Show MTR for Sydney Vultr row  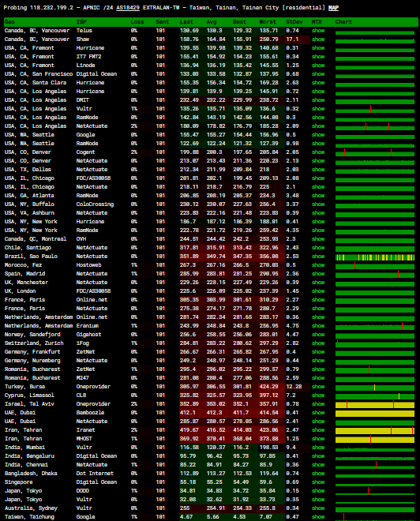pyautogui.click(x=318, y=508)
